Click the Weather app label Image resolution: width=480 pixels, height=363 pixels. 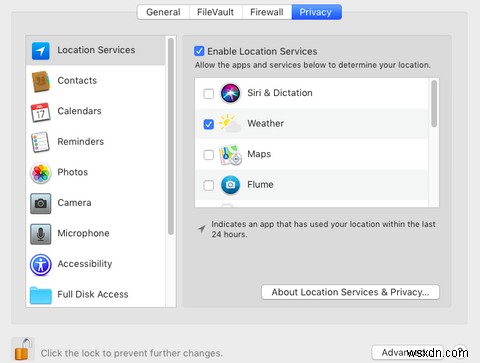266,124
